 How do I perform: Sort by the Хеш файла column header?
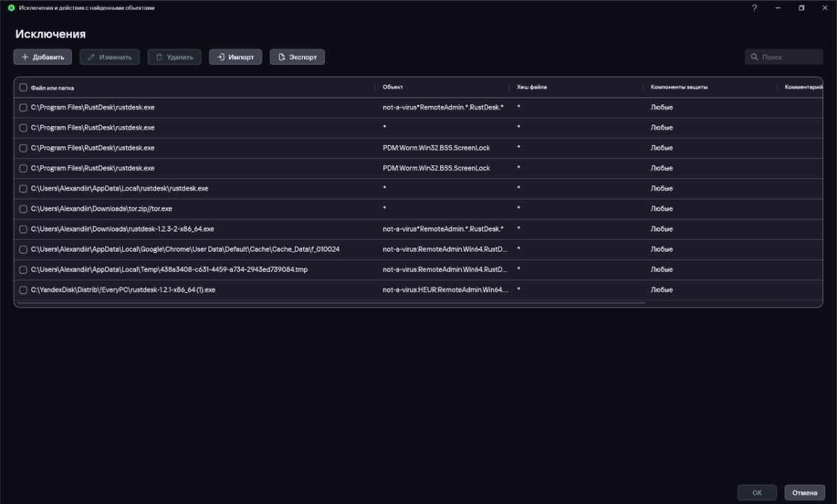531,87
